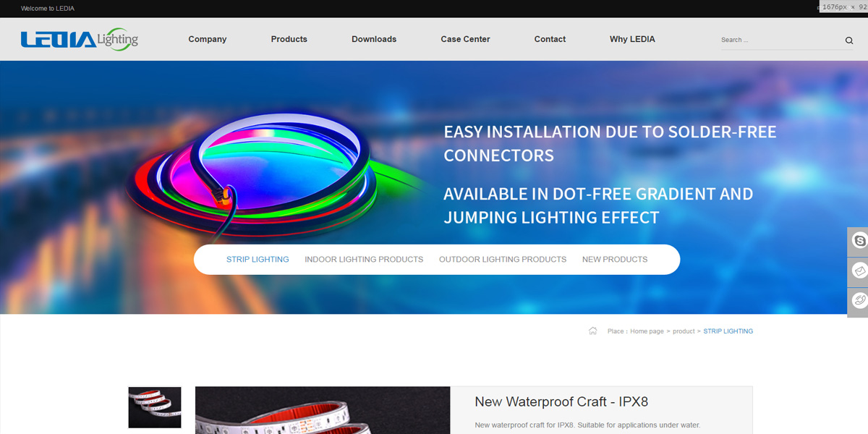Select the STRIP LIGHTING category tab
The height and width of the screenshot is (434, 868).
[x=258, y=259]
